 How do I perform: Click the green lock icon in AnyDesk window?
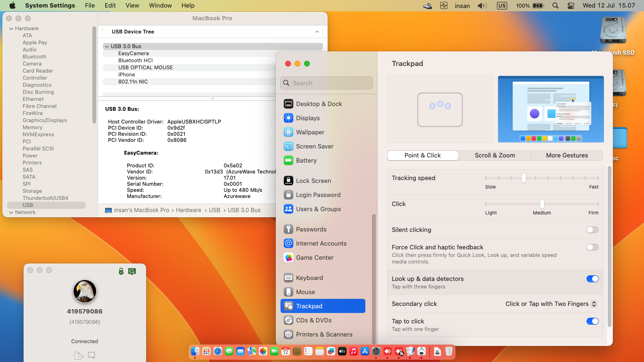121,271
